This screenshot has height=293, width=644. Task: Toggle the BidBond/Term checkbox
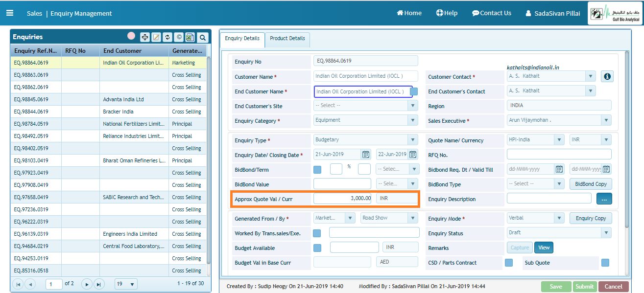[x=317, y=170]
